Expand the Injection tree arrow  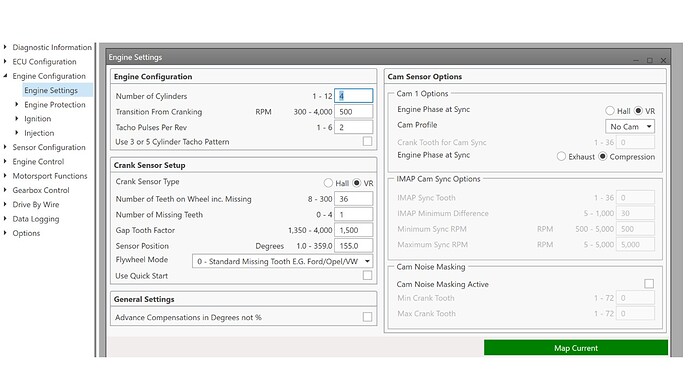[17, 132]
